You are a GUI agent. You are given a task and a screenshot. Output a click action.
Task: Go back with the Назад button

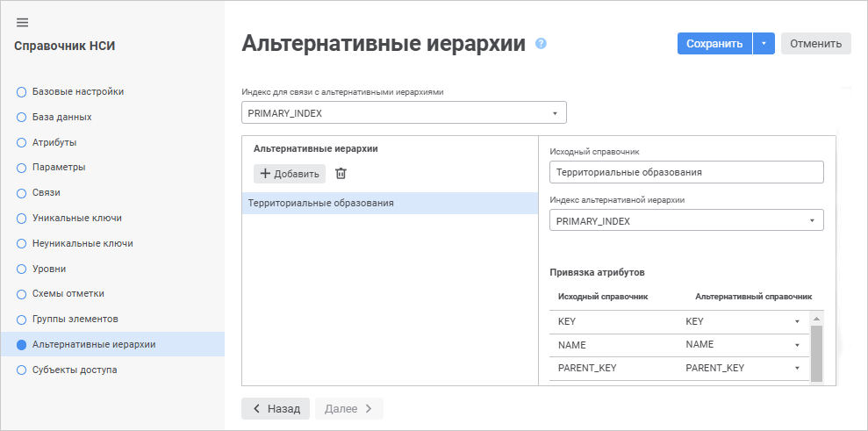point(276,408)
